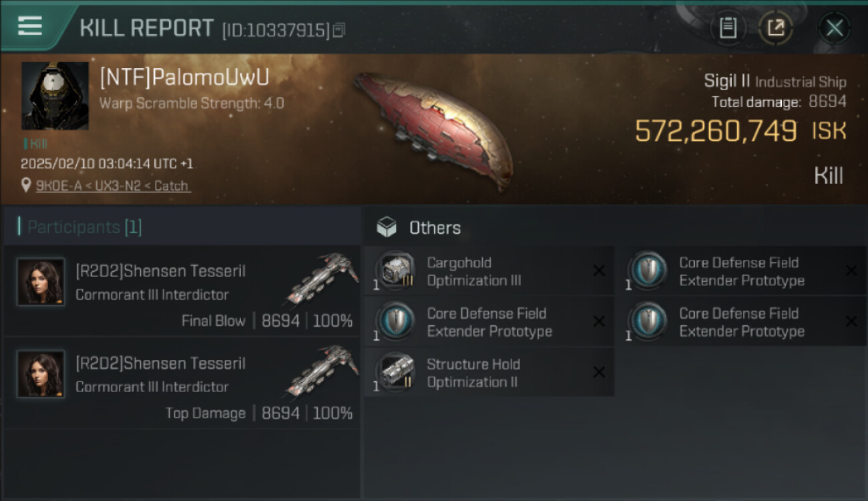
Task: Click the Sigil II ship image
Action: 434,122
